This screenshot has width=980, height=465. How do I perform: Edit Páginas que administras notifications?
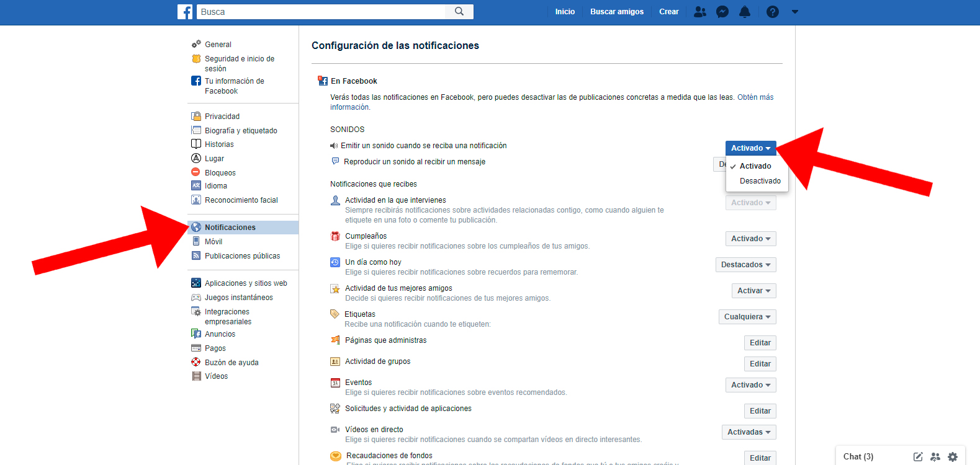(760, 343)
